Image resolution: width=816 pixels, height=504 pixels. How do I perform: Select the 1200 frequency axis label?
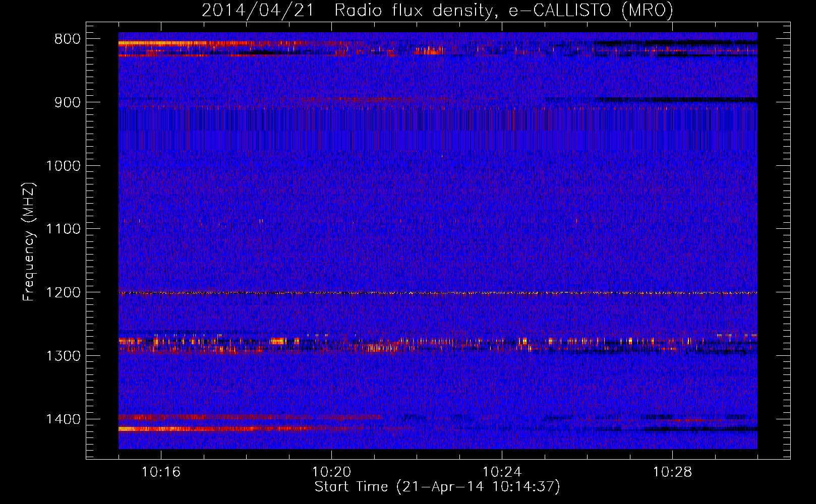64,293
